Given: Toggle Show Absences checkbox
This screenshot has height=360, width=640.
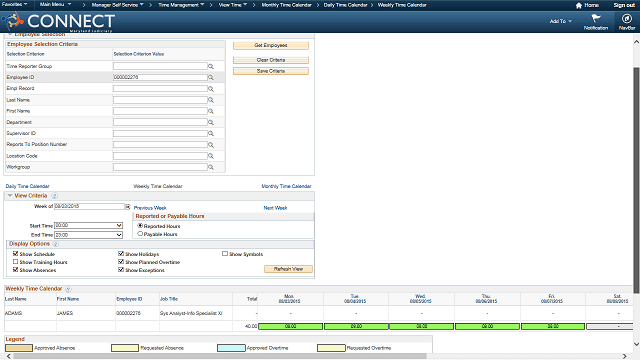Looking at the screenshot, I should 16,270.
